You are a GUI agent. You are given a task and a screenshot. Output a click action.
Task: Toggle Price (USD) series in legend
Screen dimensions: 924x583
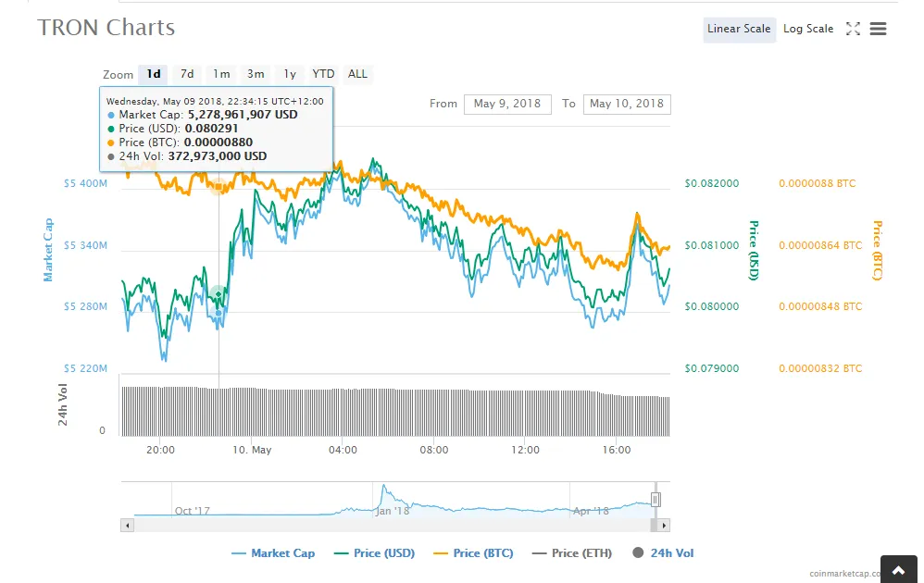374,553
